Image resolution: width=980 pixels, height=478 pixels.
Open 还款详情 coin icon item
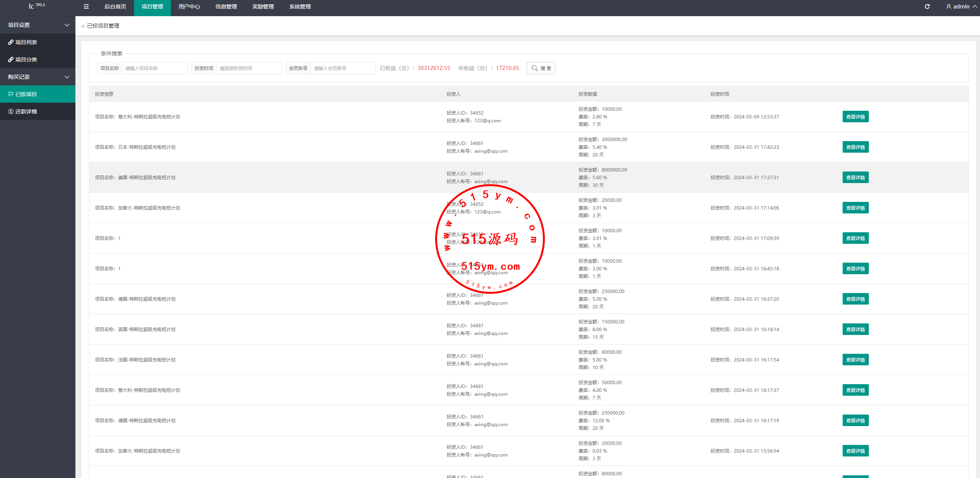click(11, 112)
